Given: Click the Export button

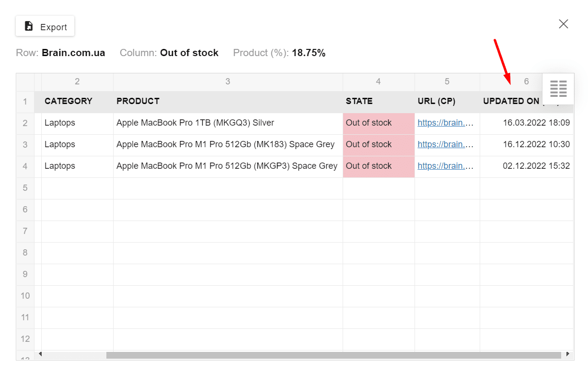Looking at the screenshot, I should coord(45,27).
